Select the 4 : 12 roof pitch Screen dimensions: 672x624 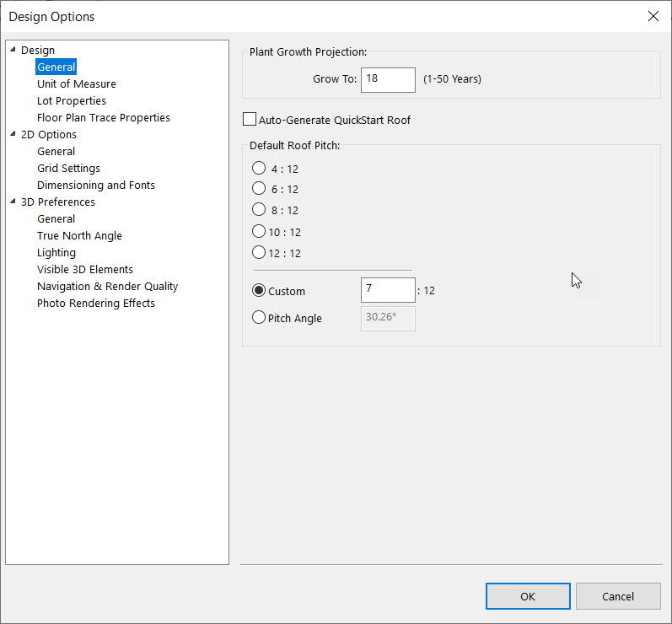tap(259, 168)
